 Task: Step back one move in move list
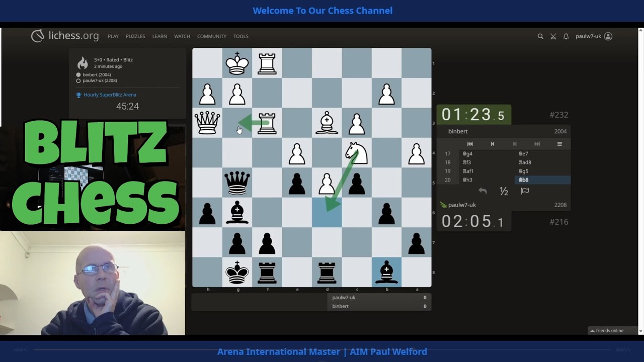[x=492, y=144]
